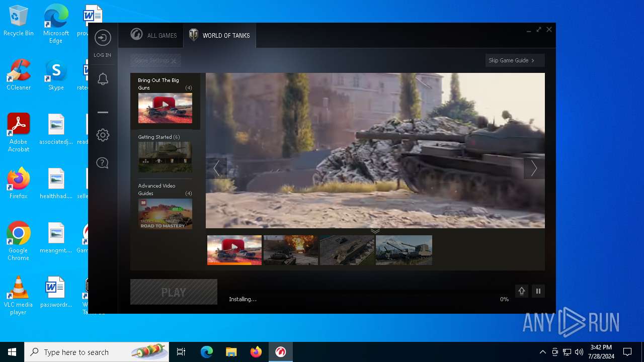Switch to the All Games tab
The height and width of the screenshot is (362, 644).
153,35
